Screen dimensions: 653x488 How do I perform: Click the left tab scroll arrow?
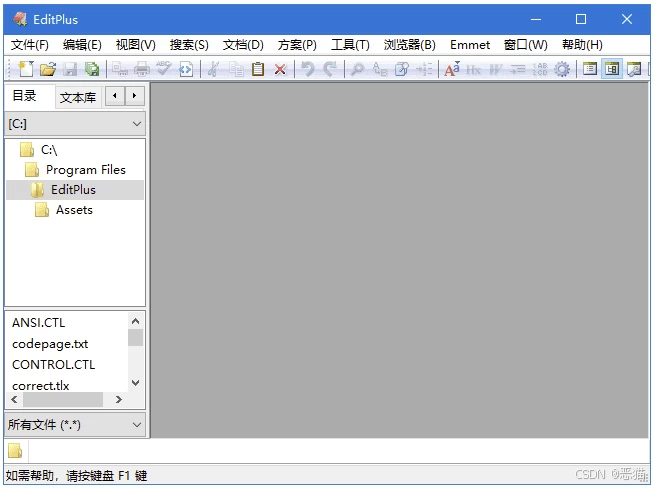(x=115, y=96)
